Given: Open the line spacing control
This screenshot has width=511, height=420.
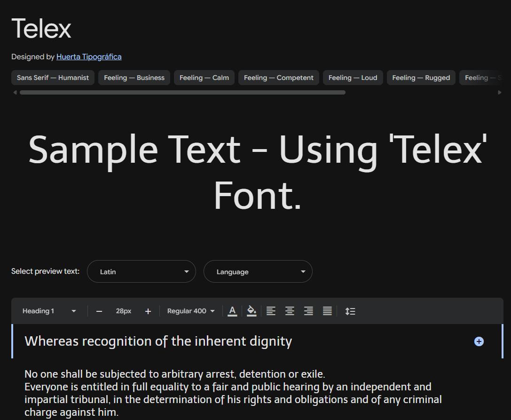Looking at the screenshot, I should click(350, 311).
